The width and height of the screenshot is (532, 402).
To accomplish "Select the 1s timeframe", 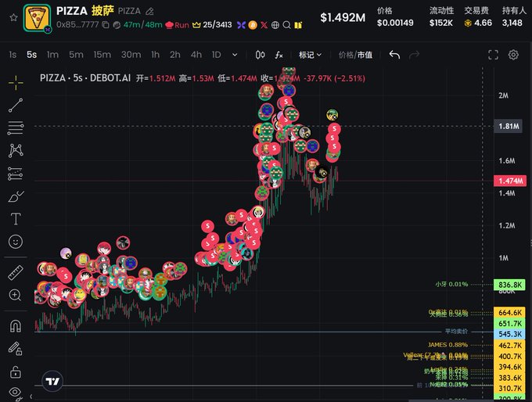I will coord(13,55).
